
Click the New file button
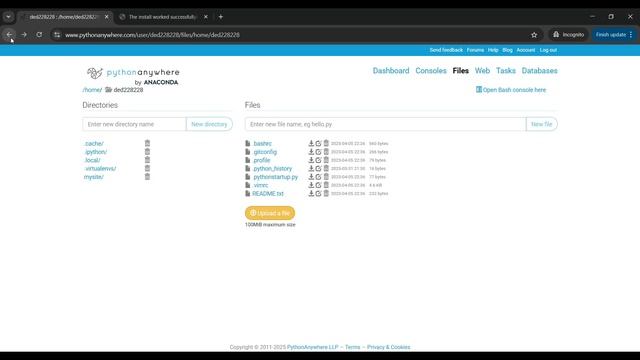[x=542, y=124]
